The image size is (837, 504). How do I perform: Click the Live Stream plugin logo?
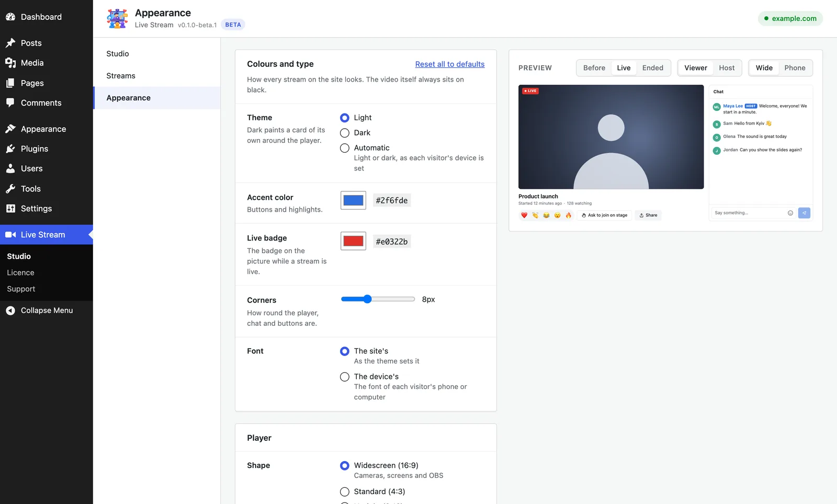point(117,18)
